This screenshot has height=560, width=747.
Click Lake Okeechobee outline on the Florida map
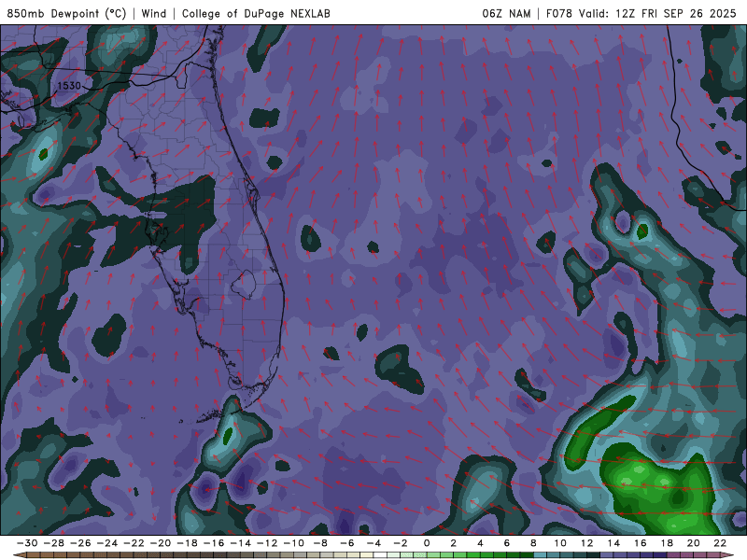[x=244, y=285]
